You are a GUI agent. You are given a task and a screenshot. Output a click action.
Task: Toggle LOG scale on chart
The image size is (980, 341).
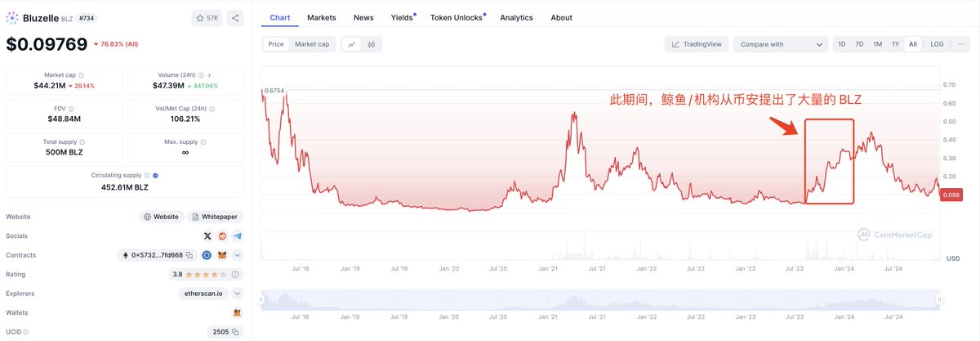coord(937,44)
